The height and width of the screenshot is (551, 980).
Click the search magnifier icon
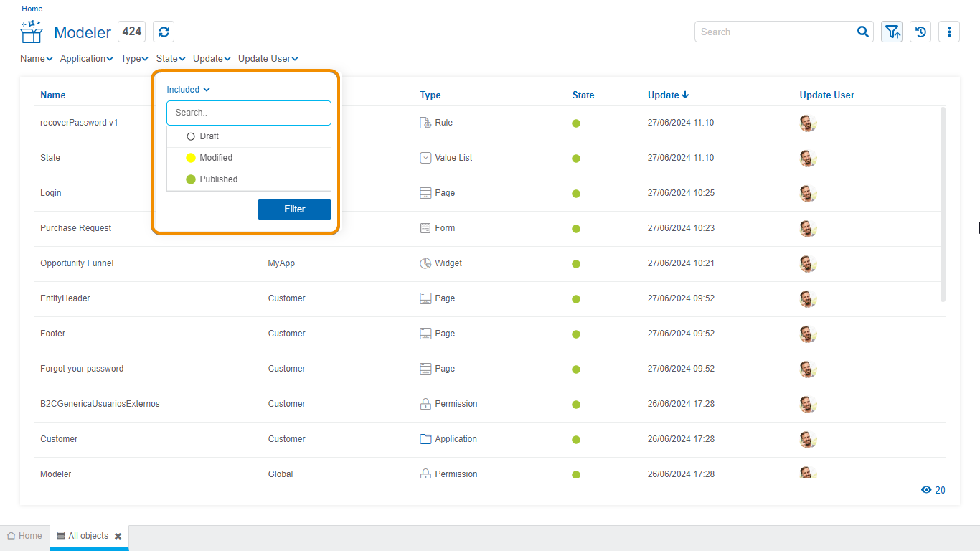click(863, 32)
